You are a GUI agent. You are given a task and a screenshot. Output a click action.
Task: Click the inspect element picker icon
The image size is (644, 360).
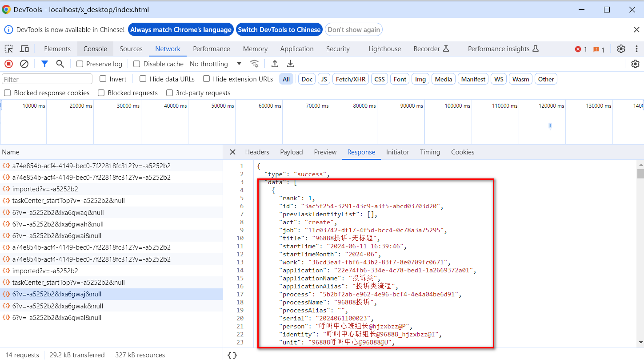tap(8, 49)
